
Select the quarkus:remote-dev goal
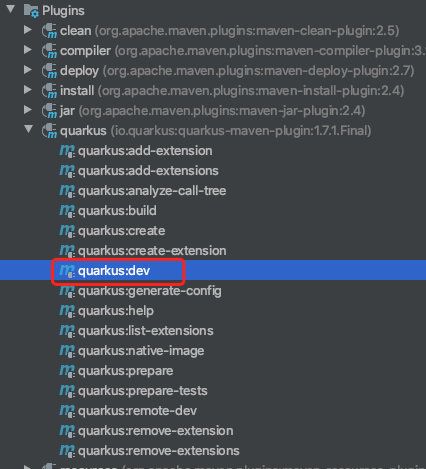tap(137, 411)
